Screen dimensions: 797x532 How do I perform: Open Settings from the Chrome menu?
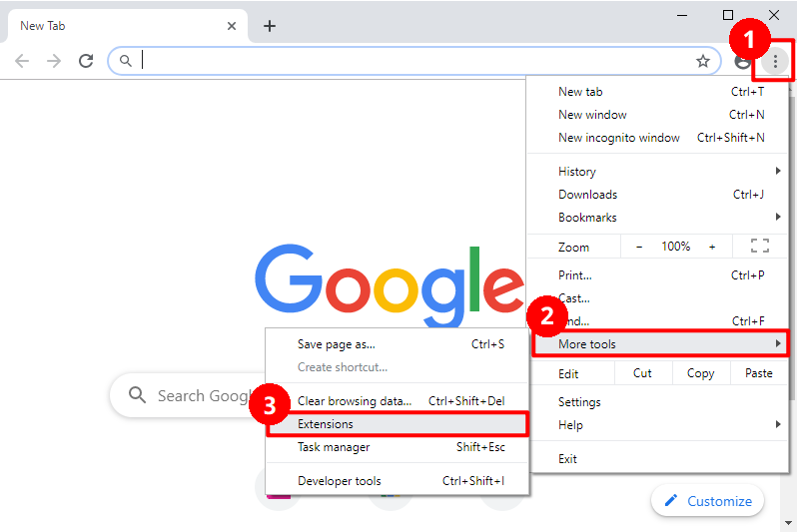point(579,402)
